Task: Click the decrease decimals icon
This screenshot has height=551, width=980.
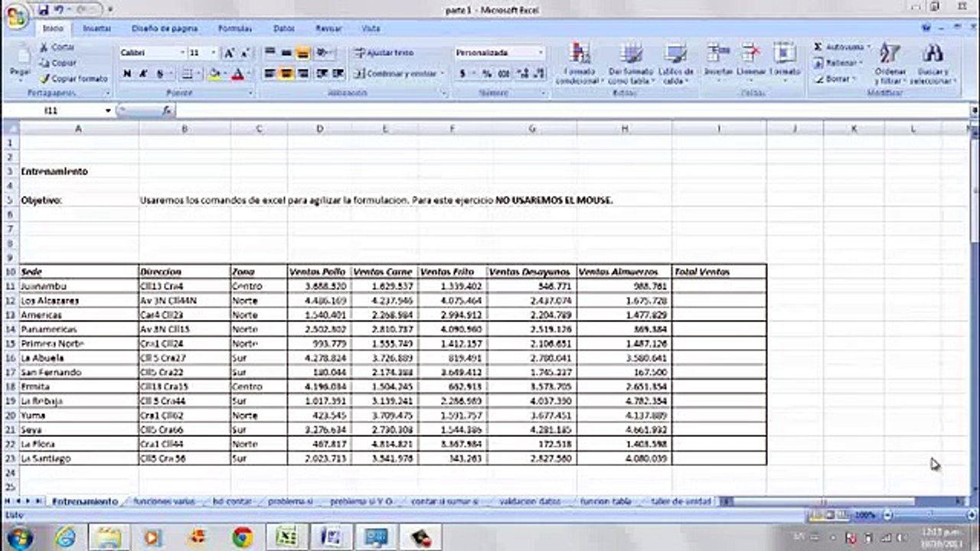Action: pos(539,73)
